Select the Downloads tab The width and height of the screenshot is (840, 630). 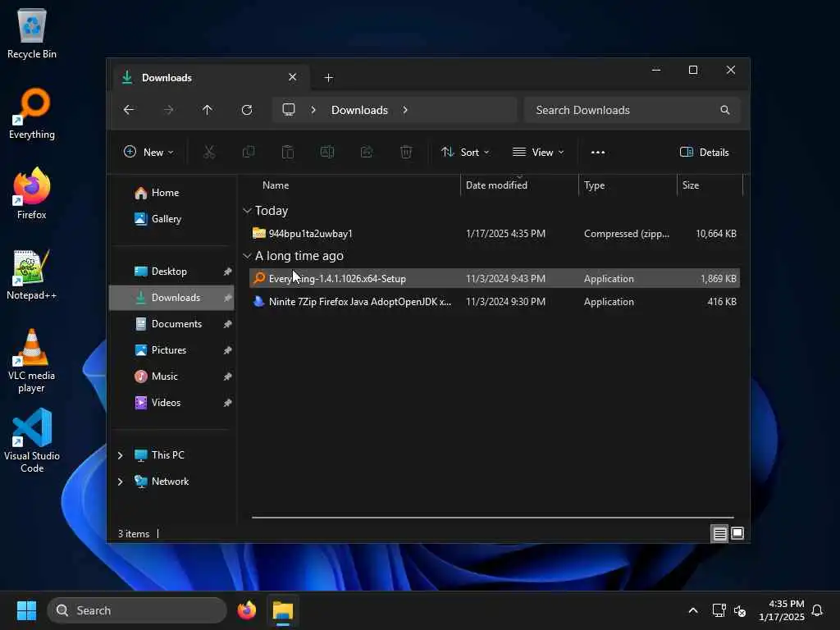click(211, 78)
